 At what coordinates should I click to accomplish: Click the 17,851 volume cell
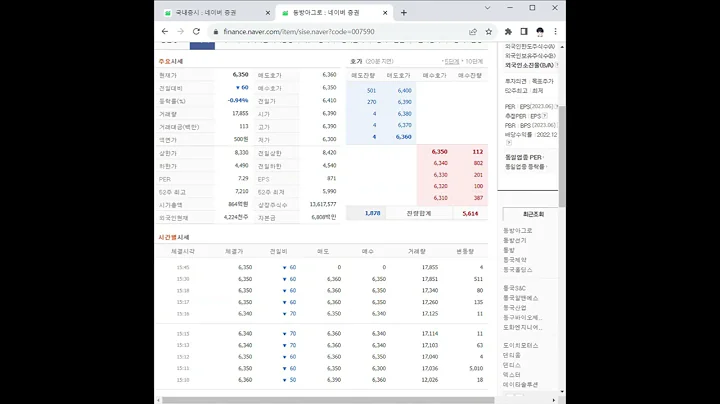coord(430,279)
